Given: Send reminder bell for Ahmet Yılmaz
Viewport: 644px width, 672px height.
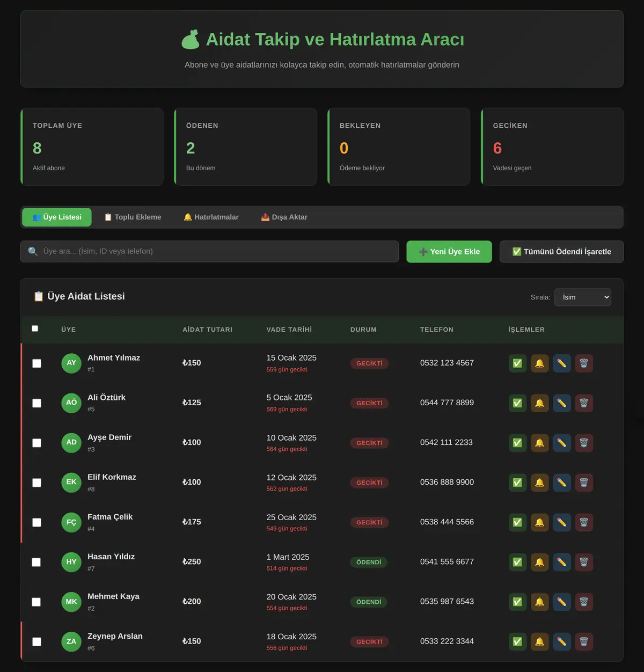Looking at the screenshot, I should 539,363.
